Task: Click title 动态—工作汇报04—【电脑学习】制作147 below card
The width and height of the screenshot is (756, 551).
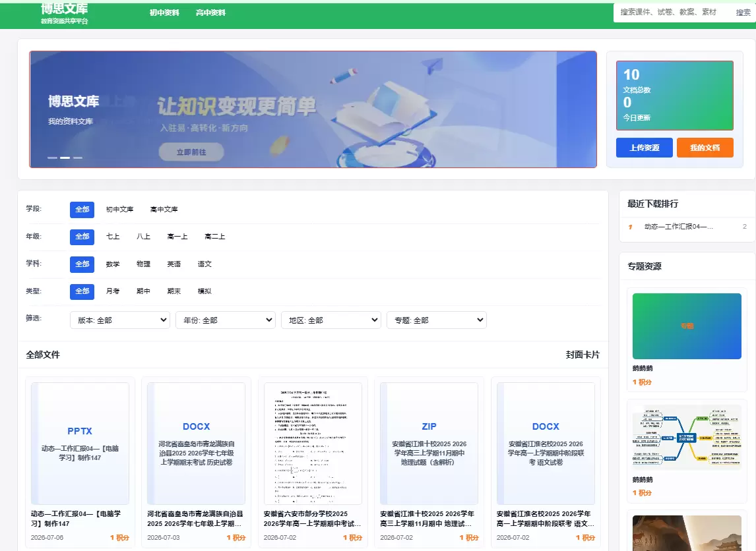Action: pos(76,519)
